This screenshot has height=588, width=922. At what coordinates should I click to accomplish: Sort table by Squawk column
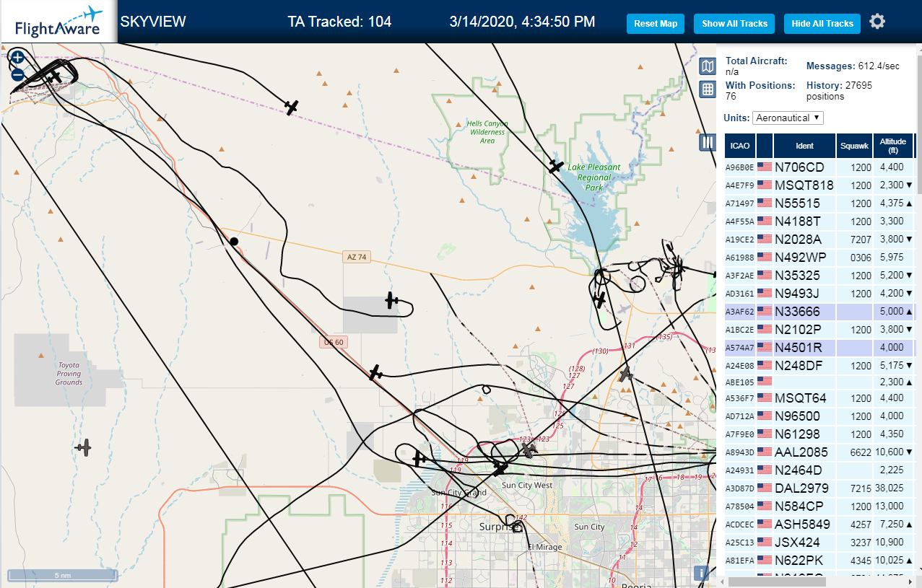click(854, 146)
